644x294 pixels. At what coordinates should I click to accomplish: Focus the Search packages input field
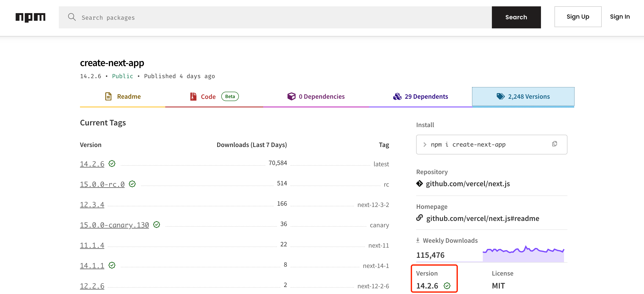click(x=275, y=17)
